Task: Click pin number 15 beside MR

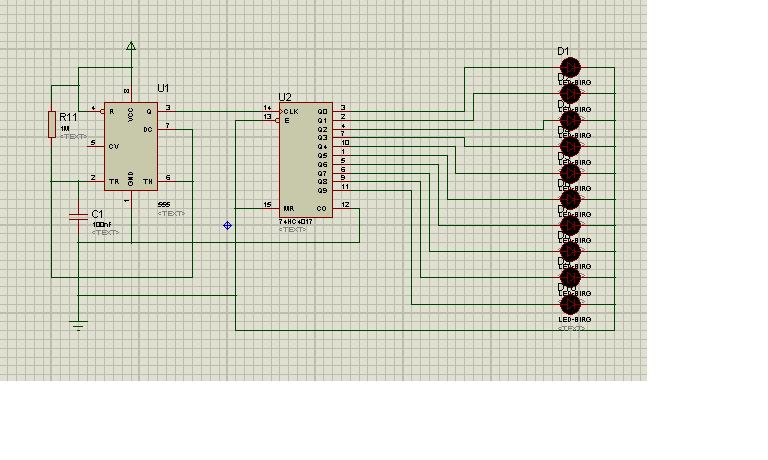Action: (267, 205)
